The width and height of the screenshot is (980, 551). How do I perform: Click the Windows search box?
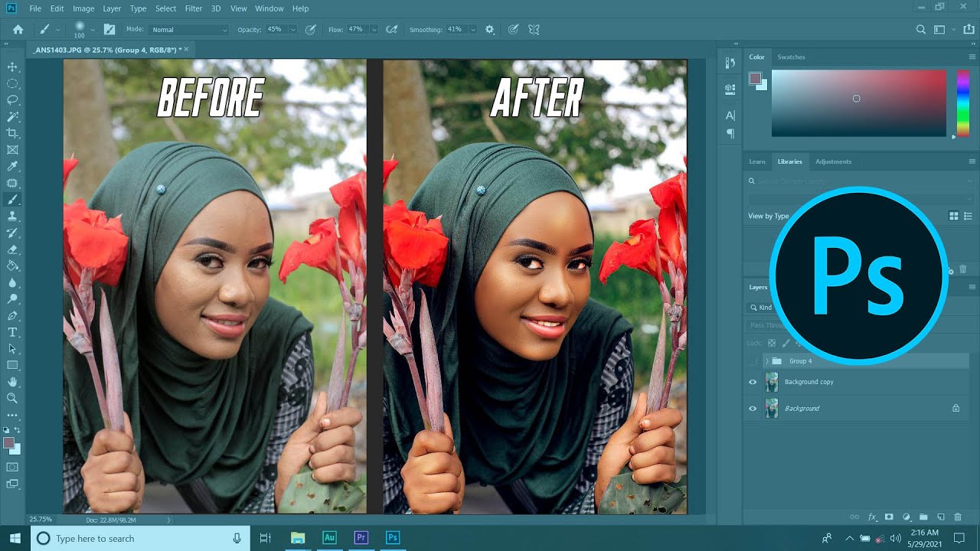pos(140,539)
